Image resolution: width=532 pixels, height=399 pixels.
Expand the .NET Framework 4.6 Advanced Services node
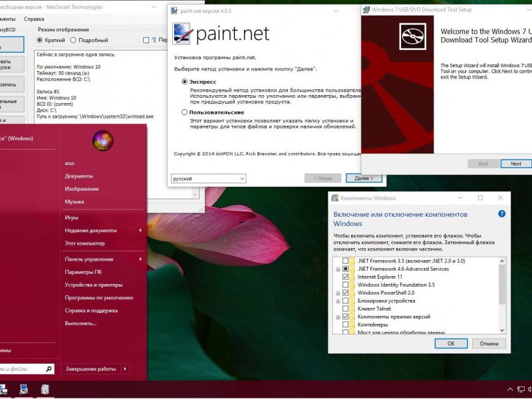tap(338, 269)
